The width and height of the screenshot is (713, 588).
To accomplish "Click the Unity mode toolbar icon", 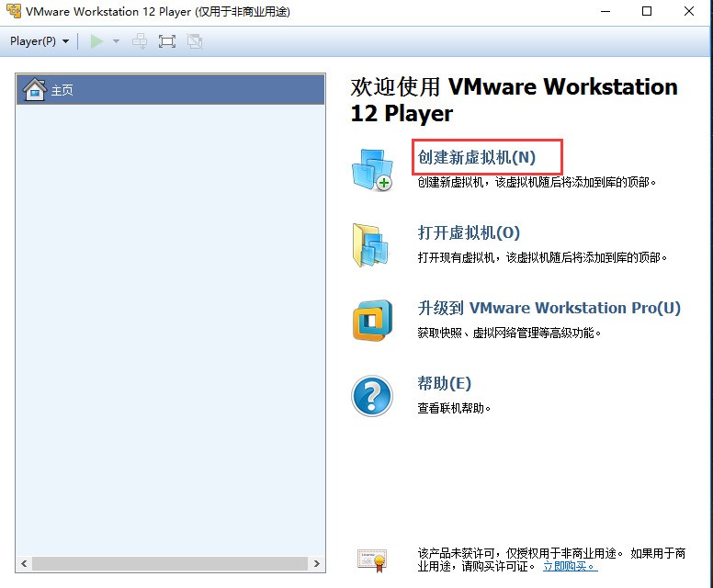I will click(195, 41).
